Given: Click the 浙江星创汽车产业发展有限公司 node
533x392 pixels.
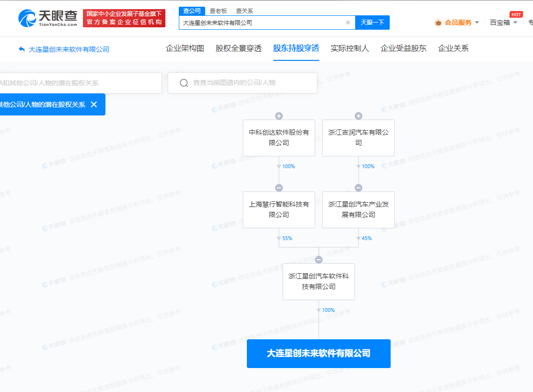Looking at the screenshot, I should coord(358,210).
